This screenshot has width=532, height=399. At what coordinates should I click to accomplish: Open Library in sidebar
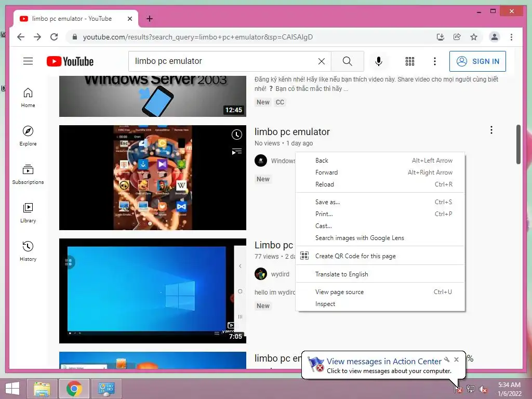click(28, 213)
